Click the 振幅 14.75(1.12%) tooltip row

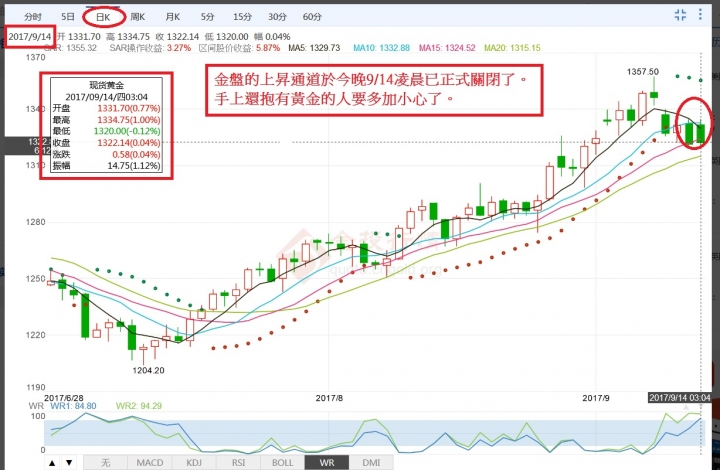(x=107, y=166)
